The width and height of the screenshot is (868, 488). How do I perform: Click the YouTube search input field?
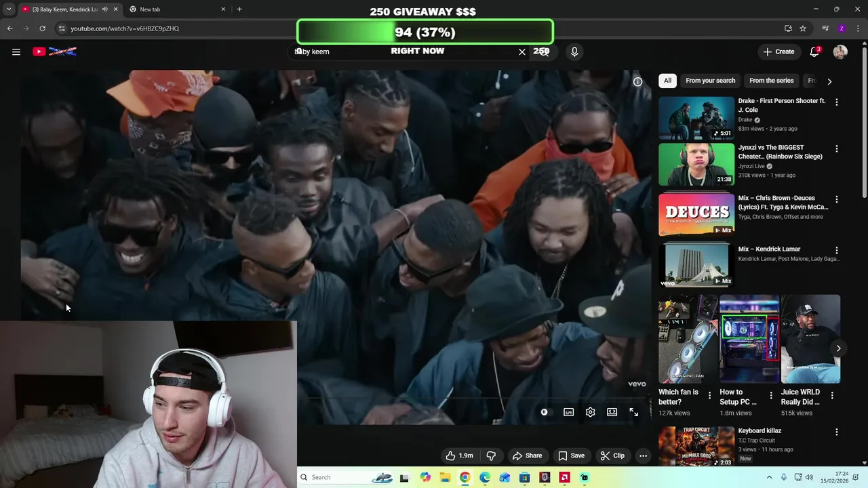tap(407, 52)
